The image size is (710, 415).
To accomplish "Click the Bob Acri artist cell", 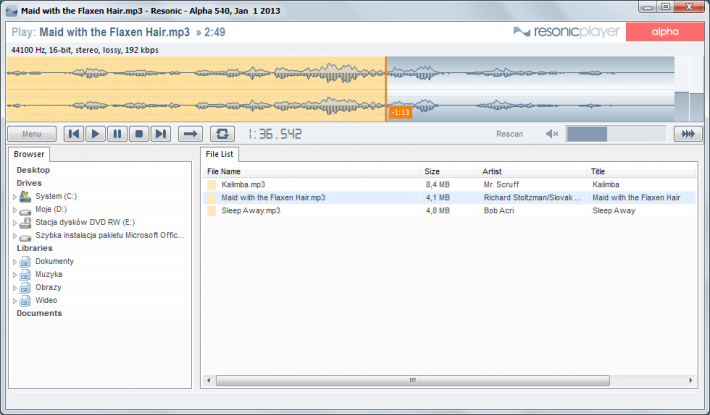I will (x=499, y=211).
